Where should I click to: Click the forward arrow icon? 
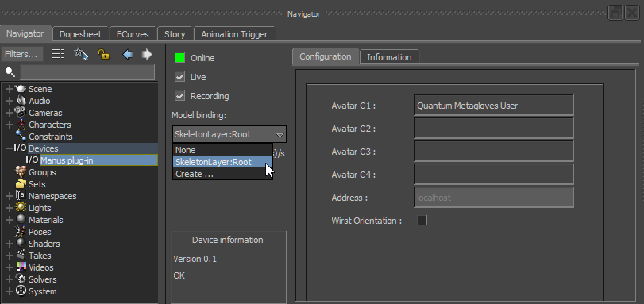point(147,54)
